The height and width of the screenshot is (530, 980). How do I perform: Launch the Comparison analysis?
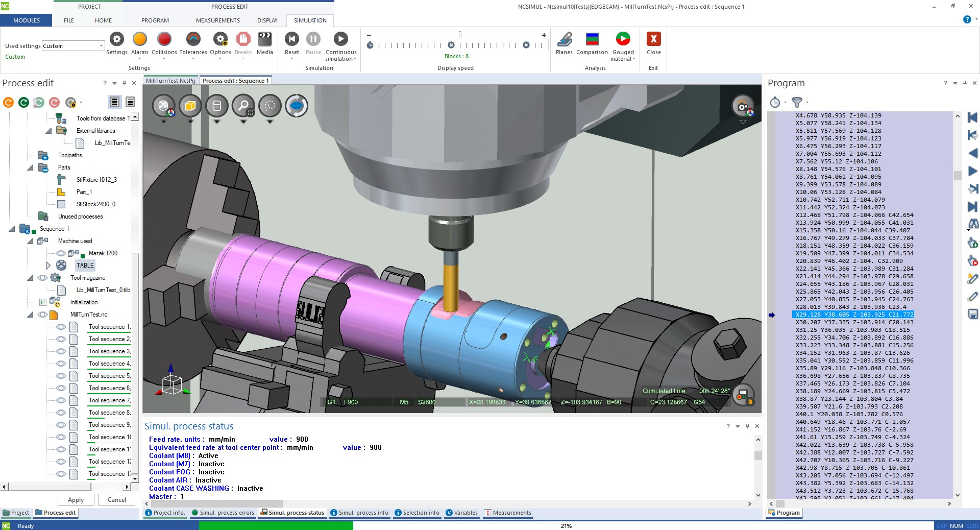(592, 39)
